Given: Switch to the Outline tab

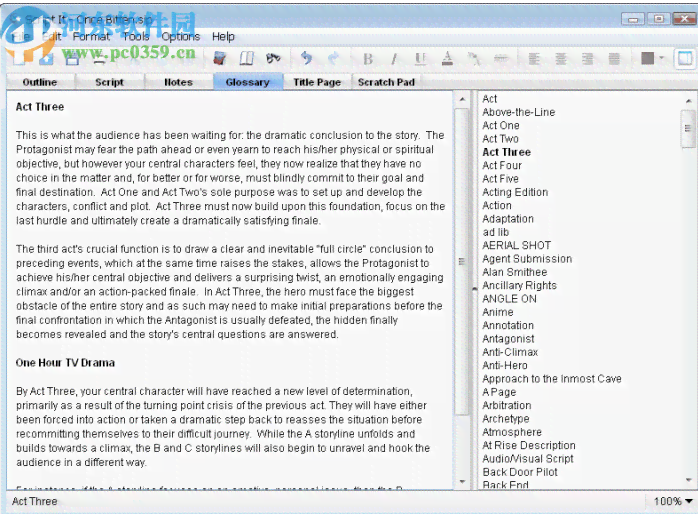Looking at the screenshot, I should point(40,82).
